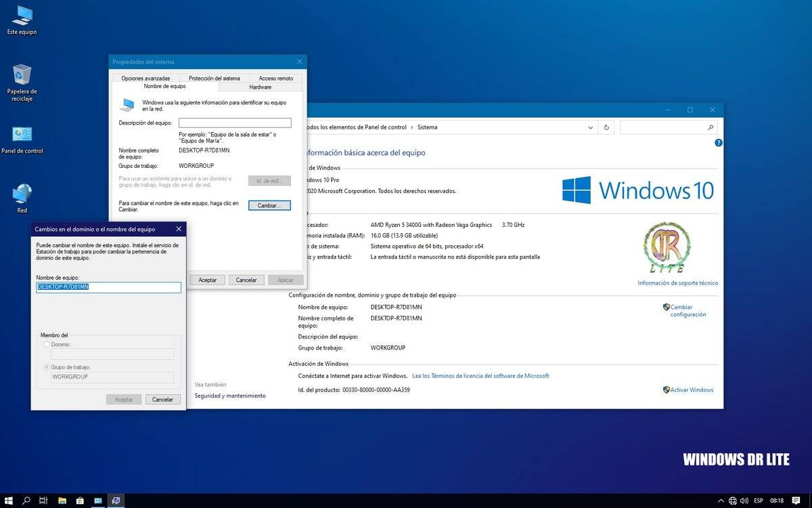The width and height of the screenshot is (812, 508).
Task: Select the Nombre de equipo tab
Action: pyautogui.click(x=164, y=87)
